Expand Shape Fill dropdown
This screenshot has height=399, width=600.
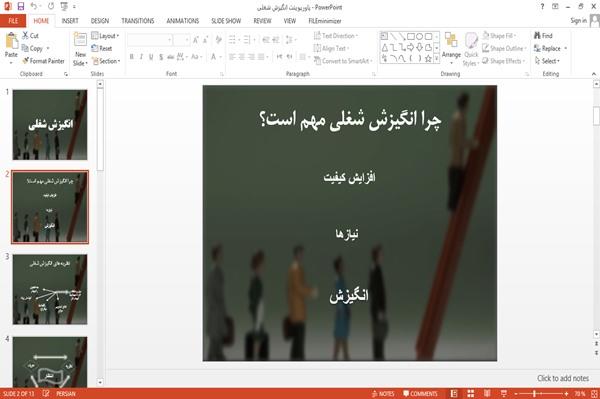point(499,36)
